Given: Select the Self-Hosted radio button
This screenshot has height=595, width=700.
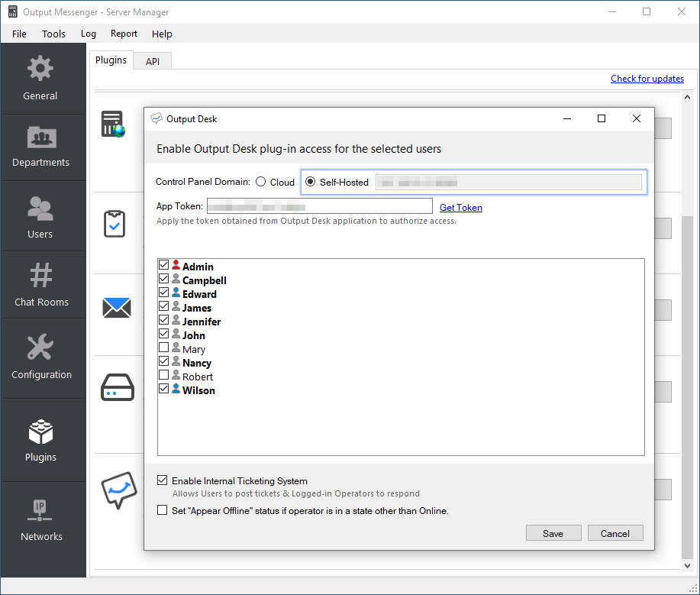Looking at the screenshot, I should coord(310,182).
